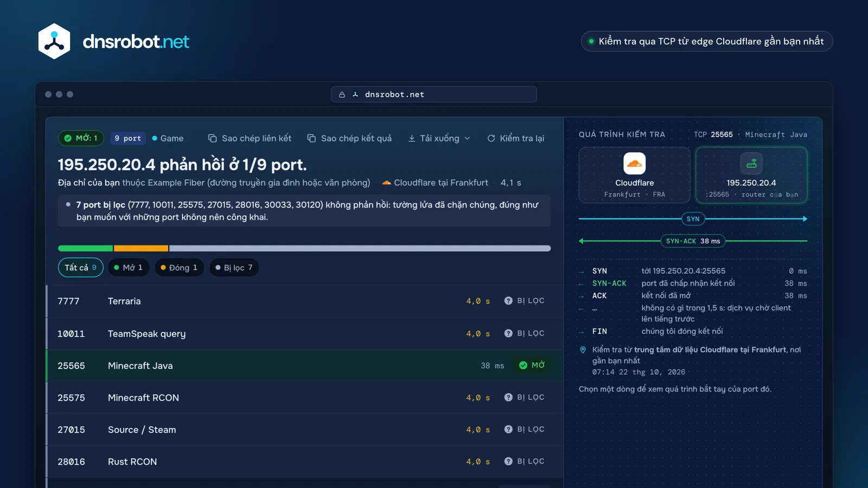The image size is (868, 488).
Task: Click the orange segment of the port status bar
Action: coord(141,248)
